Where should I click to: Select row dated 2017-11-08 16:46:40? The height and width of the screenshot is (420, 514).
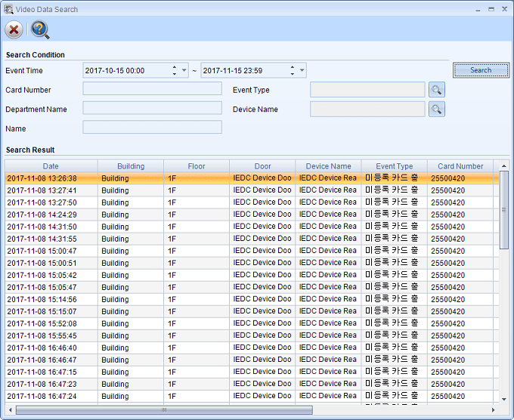[252, 348]
